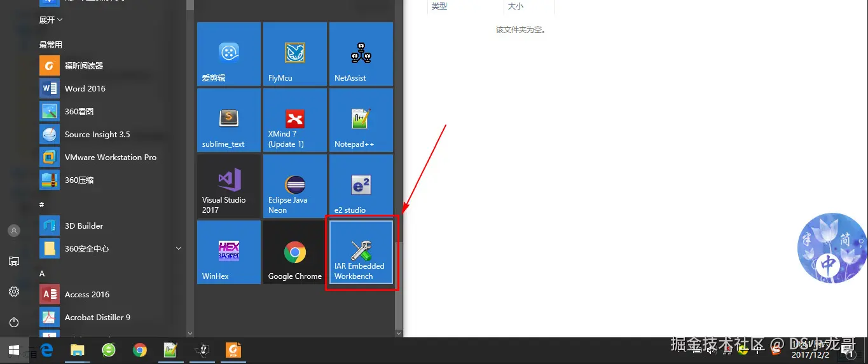Open File Explorer from taskbar
The image size is (868, 364).
point(78,350)
